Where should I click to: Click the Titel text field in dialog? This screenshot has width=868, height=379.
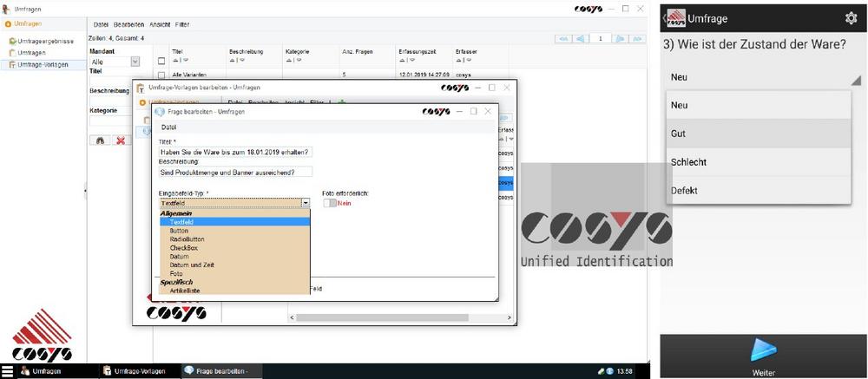[235, 152]
